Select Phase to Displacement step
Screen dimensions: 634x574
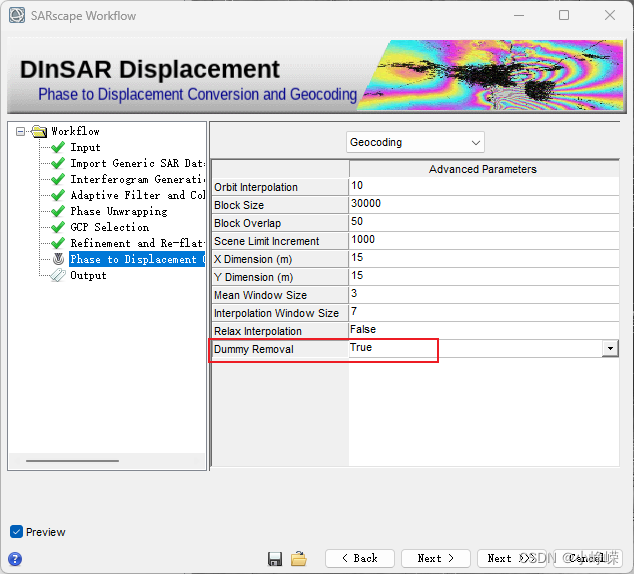[x=137, y=259]
